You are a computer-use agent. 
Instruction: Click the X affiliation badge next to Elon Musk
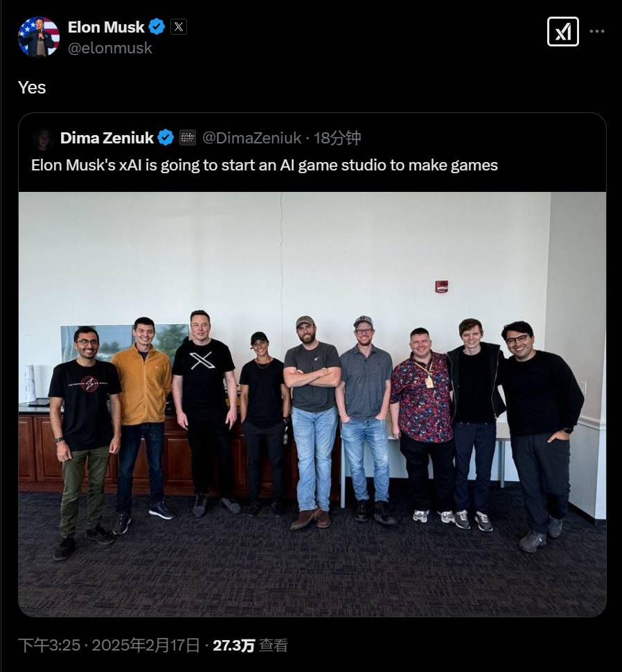179,27
